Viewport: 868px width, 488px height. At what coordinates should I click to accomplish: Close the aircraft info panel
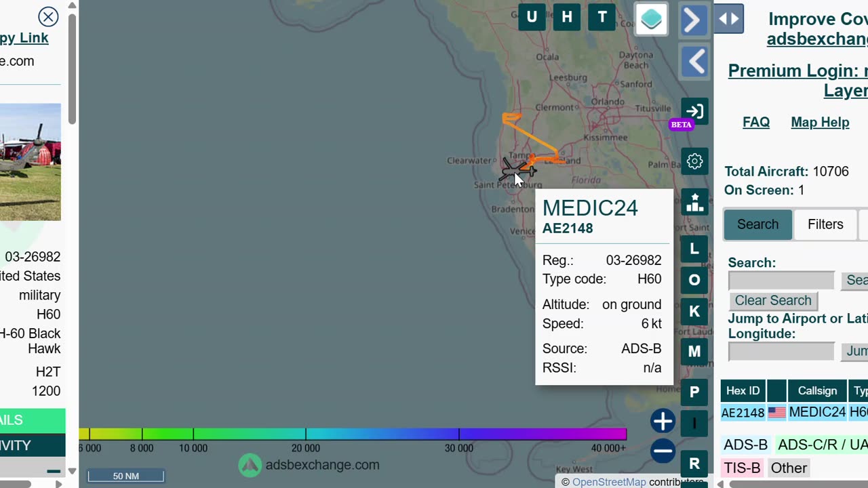pyautogui.click(x=48, y=16)
